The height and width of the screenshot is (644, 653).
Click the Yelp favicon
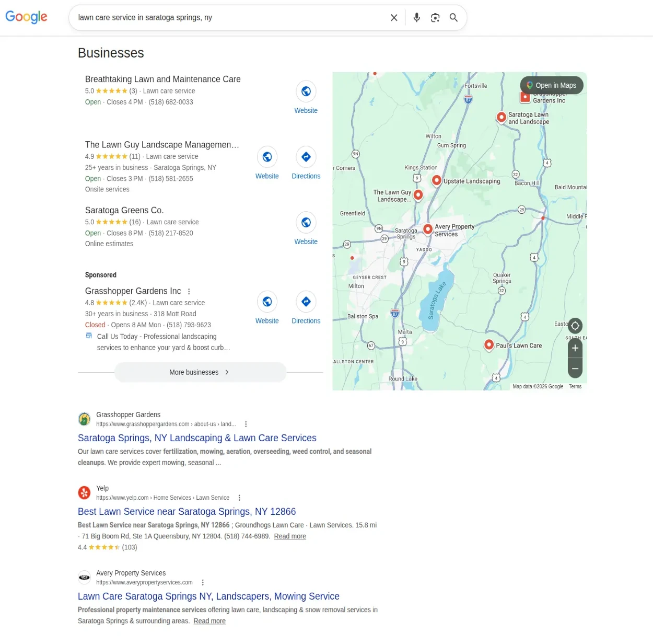coord(84,493)
